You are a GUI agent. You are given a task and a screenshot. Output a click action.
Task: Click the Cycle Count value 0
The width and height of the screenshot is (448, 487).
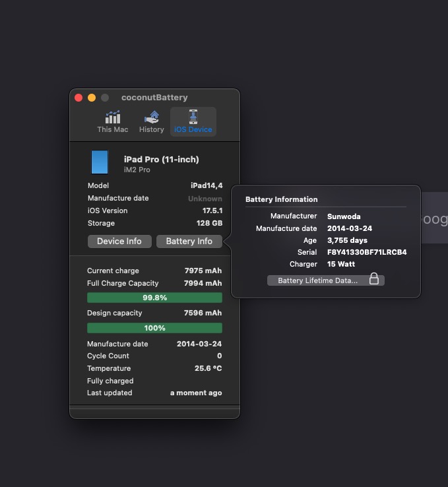(x=220, y=356)
